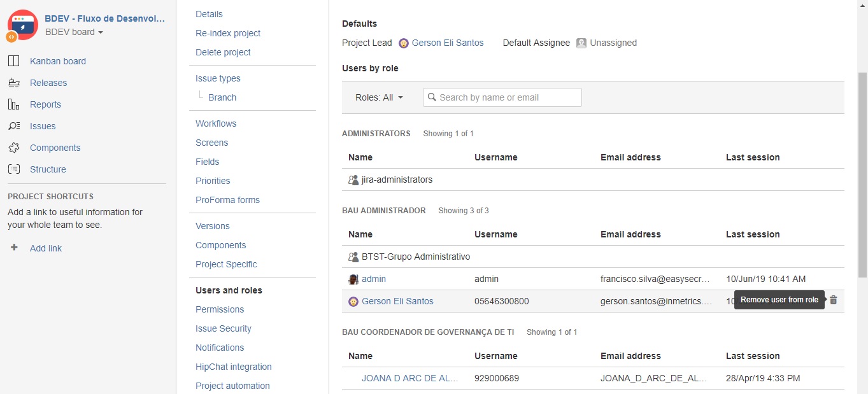Open Issue Security settings

(224, 328)
